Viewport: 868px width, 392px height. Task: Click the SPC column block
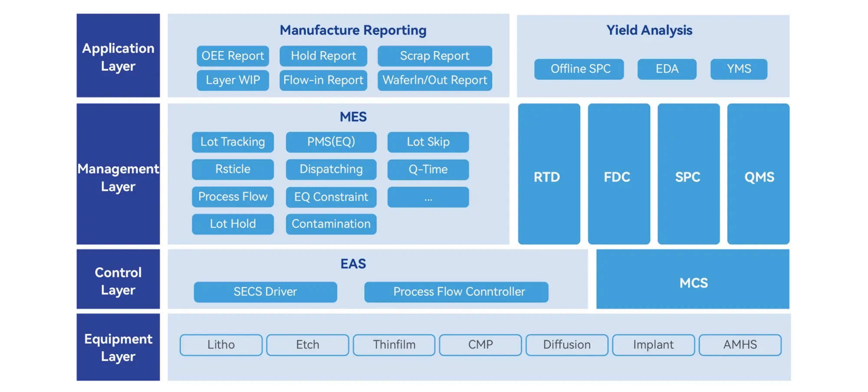pyautogui.click(x=689, y=173)
